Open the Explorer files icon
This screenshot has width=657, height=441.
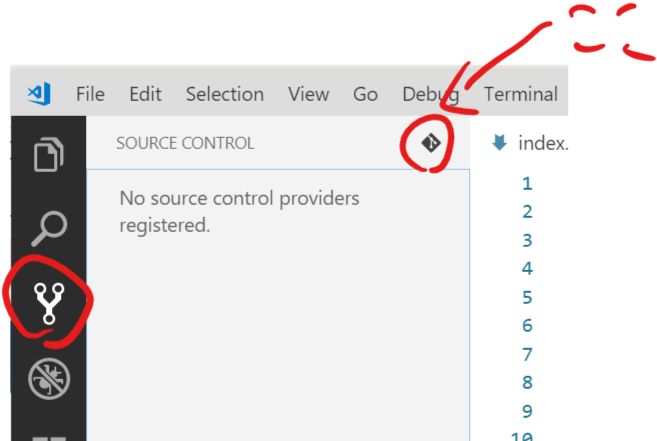(47, 157)
